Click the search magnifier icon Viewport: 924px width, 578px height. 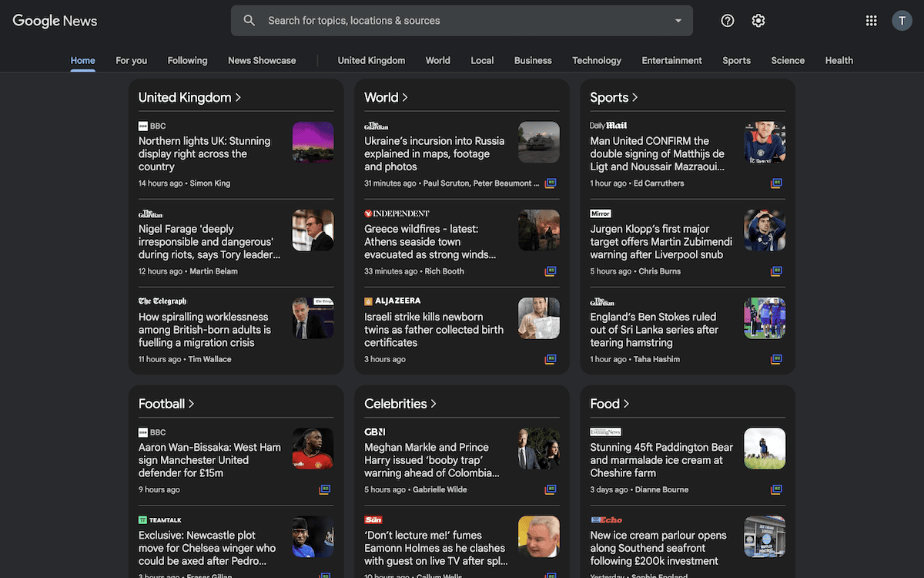click(249, 21)
